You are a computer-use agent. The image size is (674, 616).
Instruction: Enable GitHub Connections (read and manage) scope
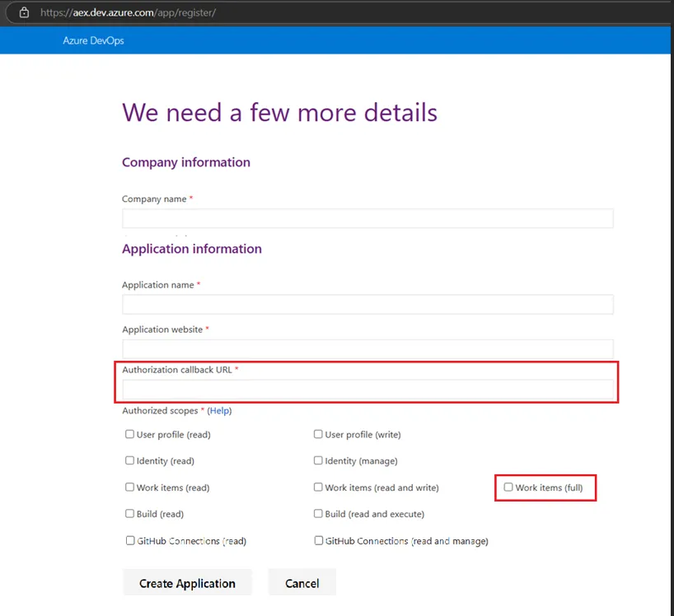[x=317, y=540]
